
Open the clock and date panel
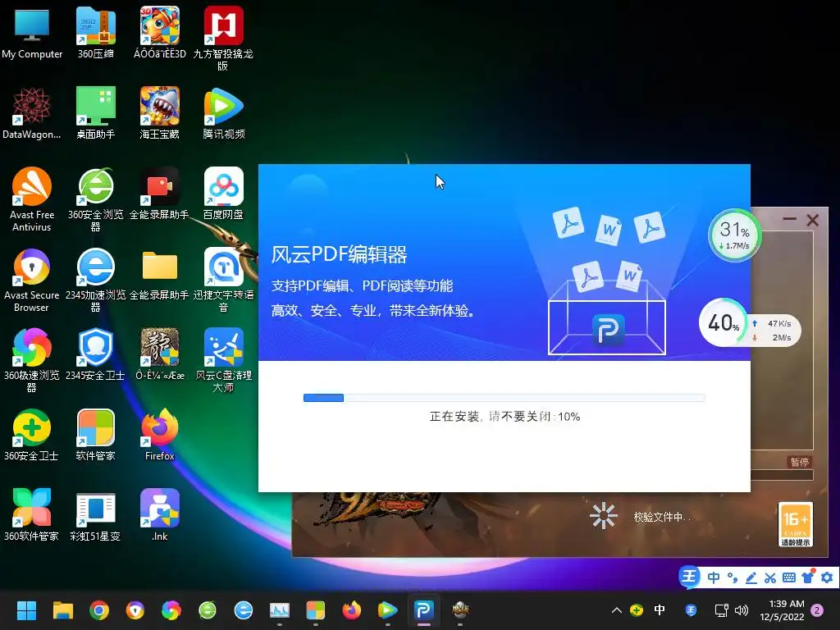[782, 610]
